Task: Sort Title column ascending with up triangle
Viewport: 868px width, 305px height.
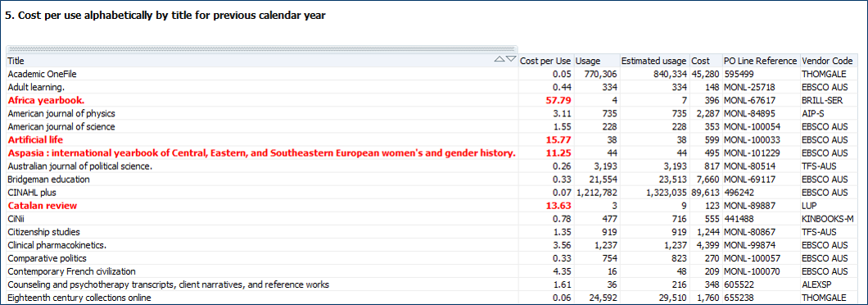Action: (500, 59)
